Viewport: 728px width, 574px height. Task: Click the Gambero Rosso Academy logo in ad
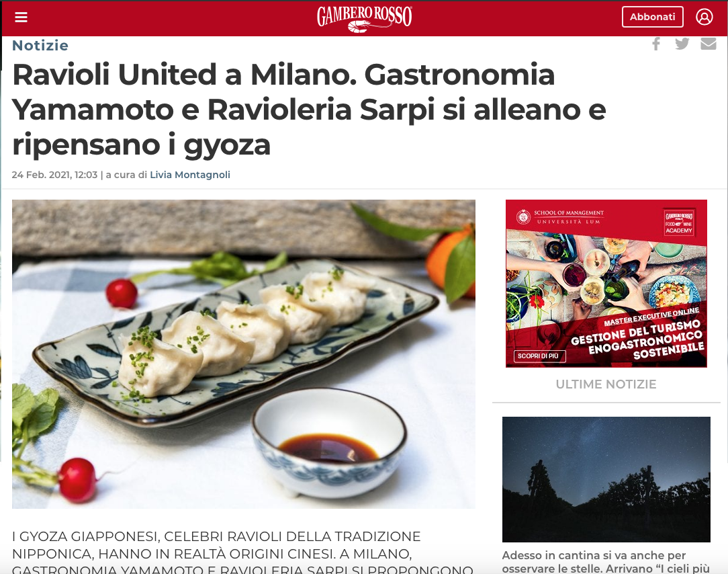[678, 222]
